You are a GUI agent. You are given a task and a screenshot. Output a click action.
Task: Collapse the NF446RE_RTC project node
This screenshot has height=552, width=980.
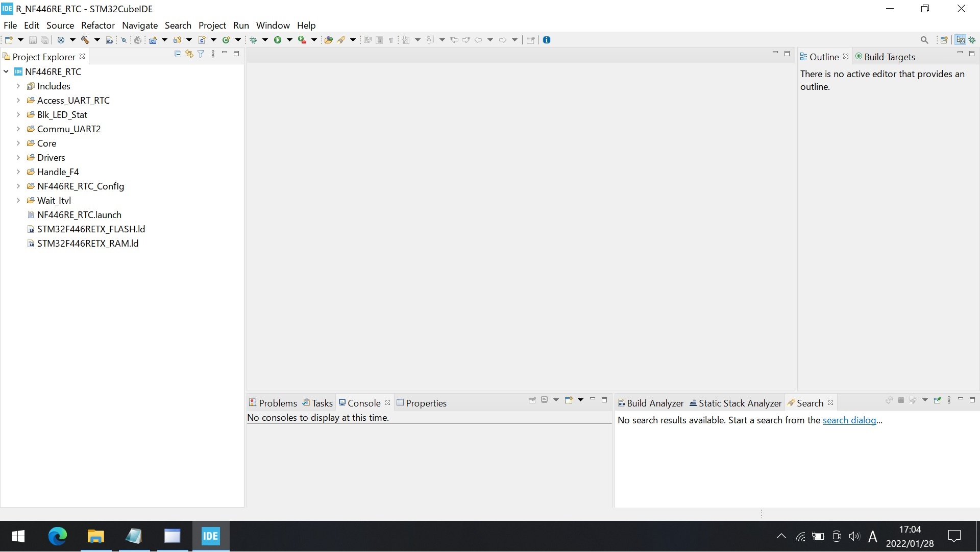coord(6,72)
